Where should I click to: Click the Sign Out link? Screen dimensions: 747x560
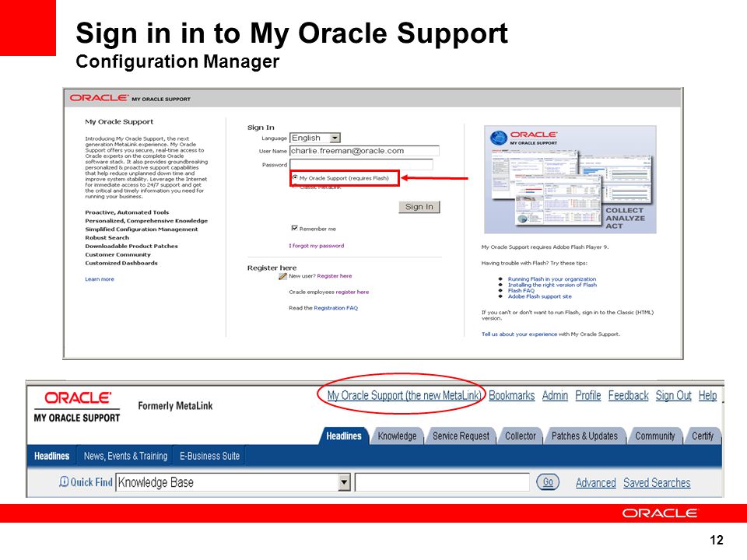click(x=673, y=396)
